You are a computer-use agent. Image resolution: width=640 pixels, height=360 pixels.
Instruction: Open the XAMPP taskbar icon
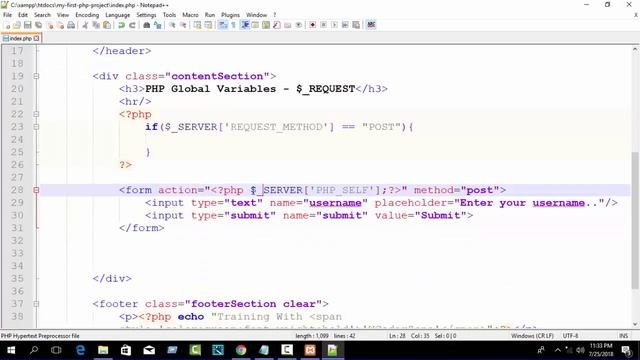[x=310, y=350]
